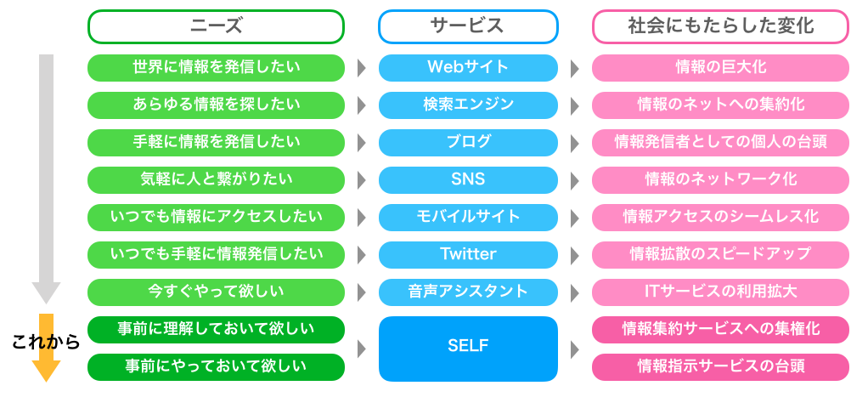
Task: Click the これから label text
Action: pos(45,343)
